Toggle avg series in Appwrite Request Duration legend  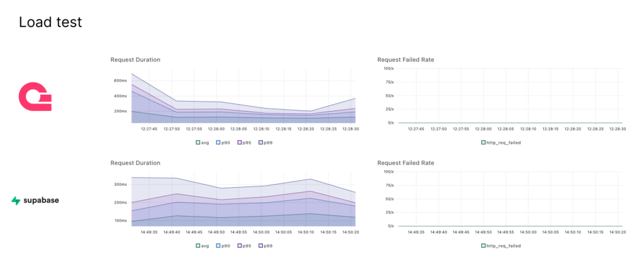point(203,143)
